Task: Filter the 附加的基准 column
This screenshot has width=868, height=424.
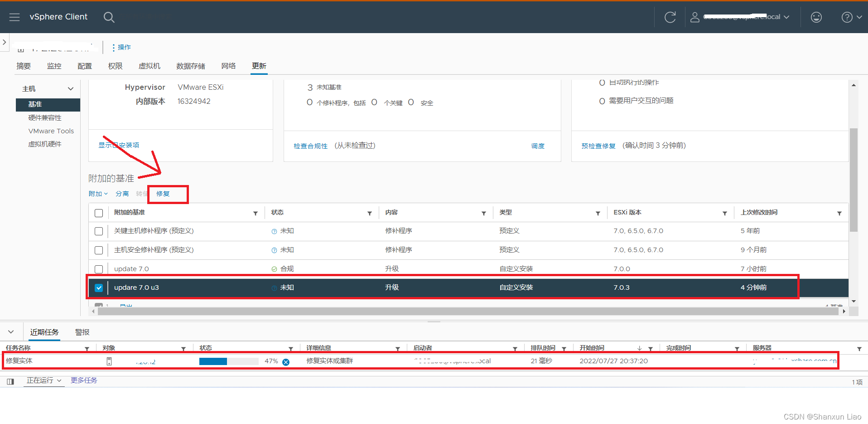Action: [x=256, y=213]
